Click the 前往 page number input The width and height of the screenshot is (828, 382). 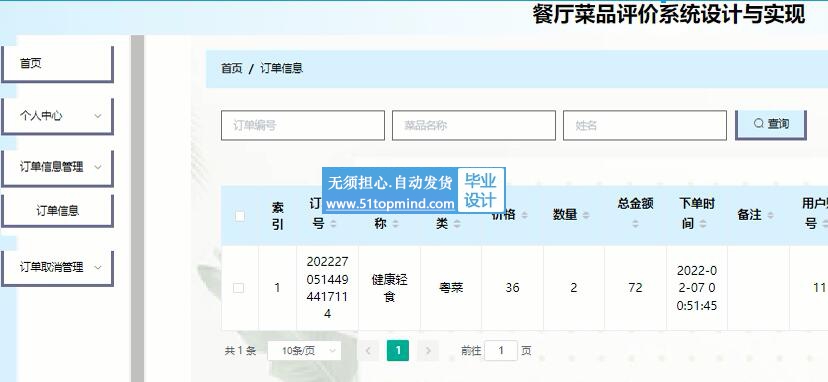[501, 351]
